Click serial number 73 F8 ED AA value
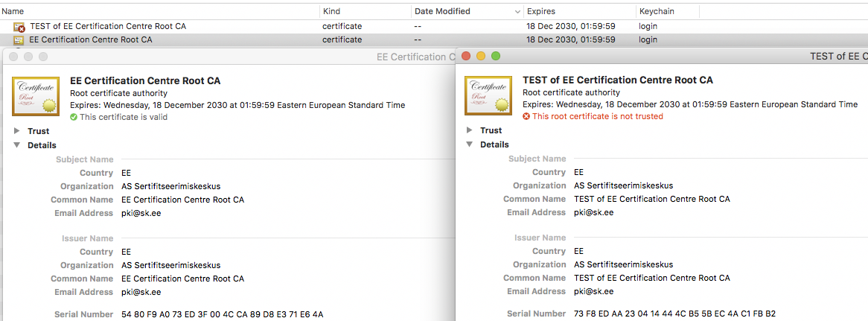Viewport: 868px width, 321px height. pyautogui.click(x=674, y=314)
